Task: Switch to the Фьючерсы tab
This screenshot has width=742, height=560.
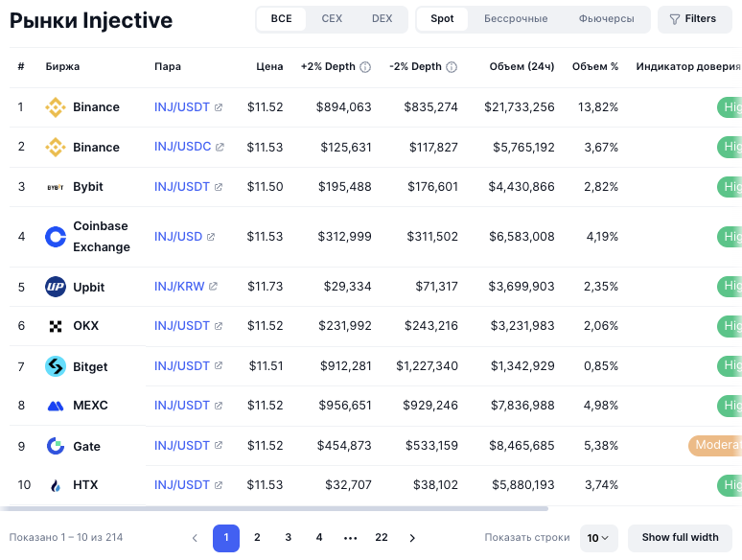Action: (606, 19)
